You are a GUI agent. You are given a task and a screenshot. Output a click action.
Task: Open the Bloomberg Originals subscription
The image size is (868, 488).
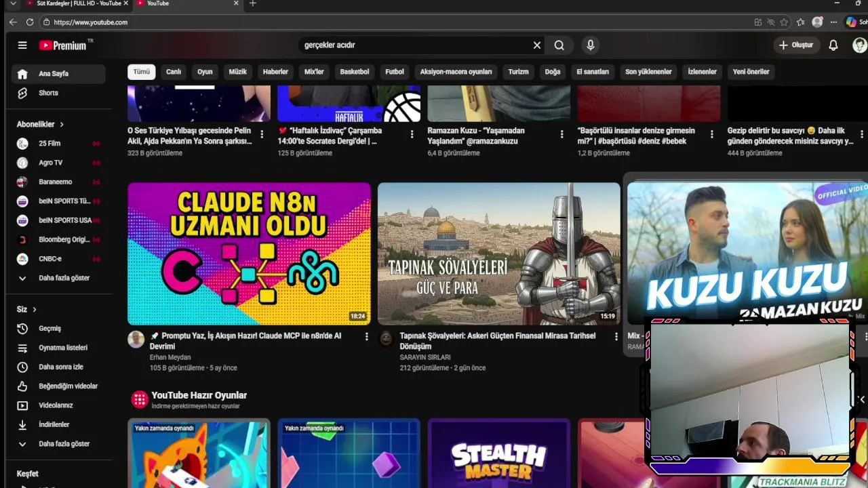point(58,239)
